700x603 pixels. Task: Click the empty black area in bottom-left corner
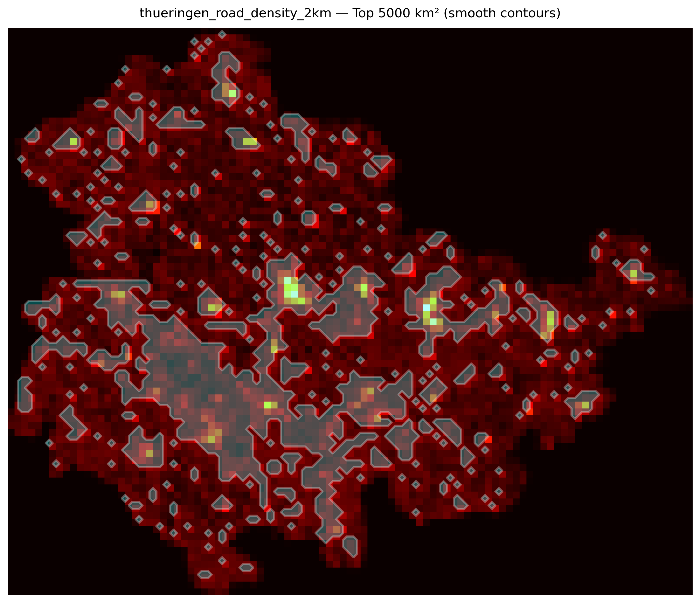51,558
